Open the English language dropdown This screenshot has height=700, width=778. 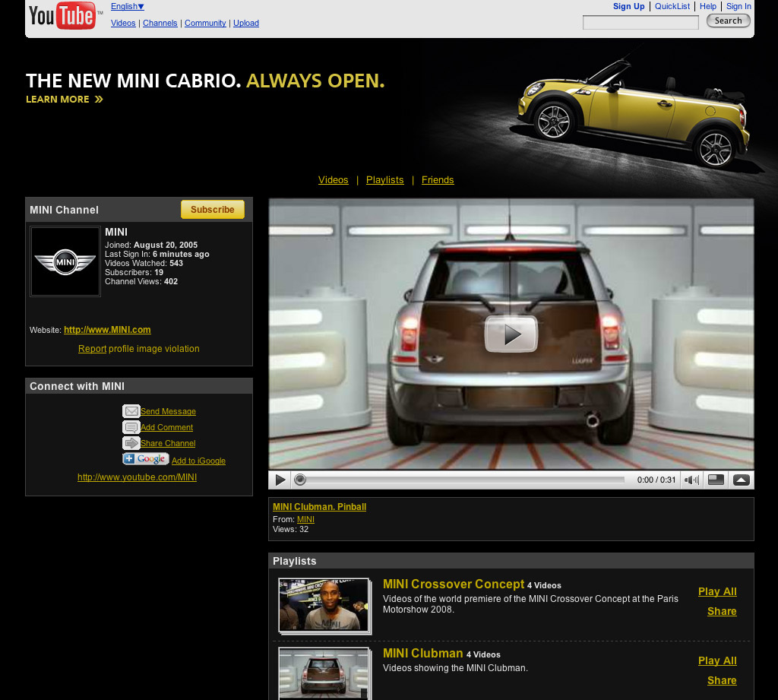[128, 6]
